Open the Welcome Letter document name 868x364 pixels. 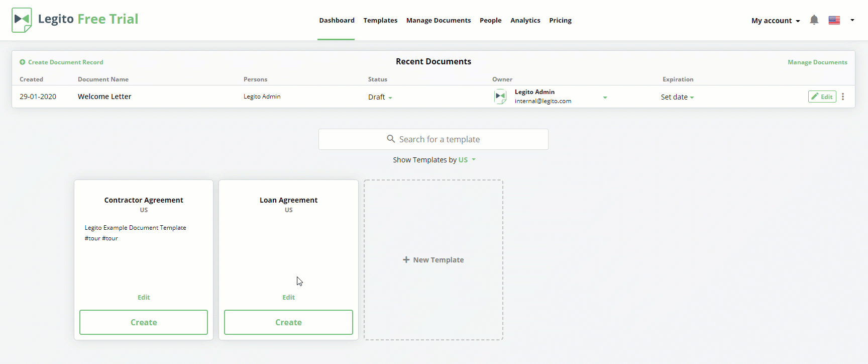(x=104, y=97)
